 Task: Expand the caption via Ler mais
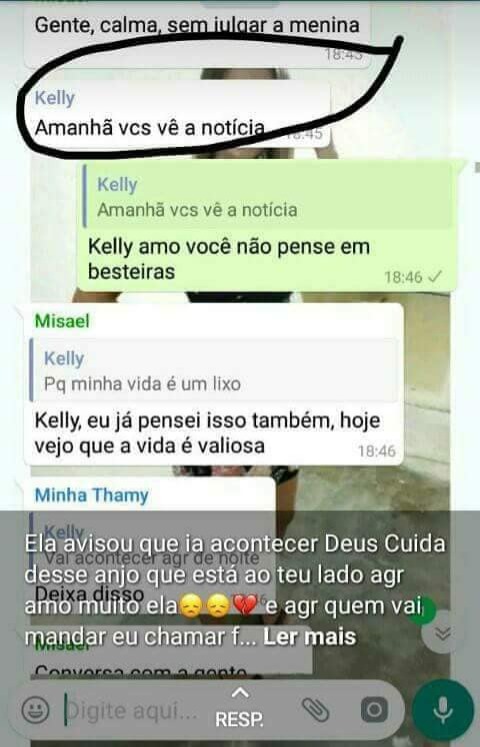coord(310,637)
